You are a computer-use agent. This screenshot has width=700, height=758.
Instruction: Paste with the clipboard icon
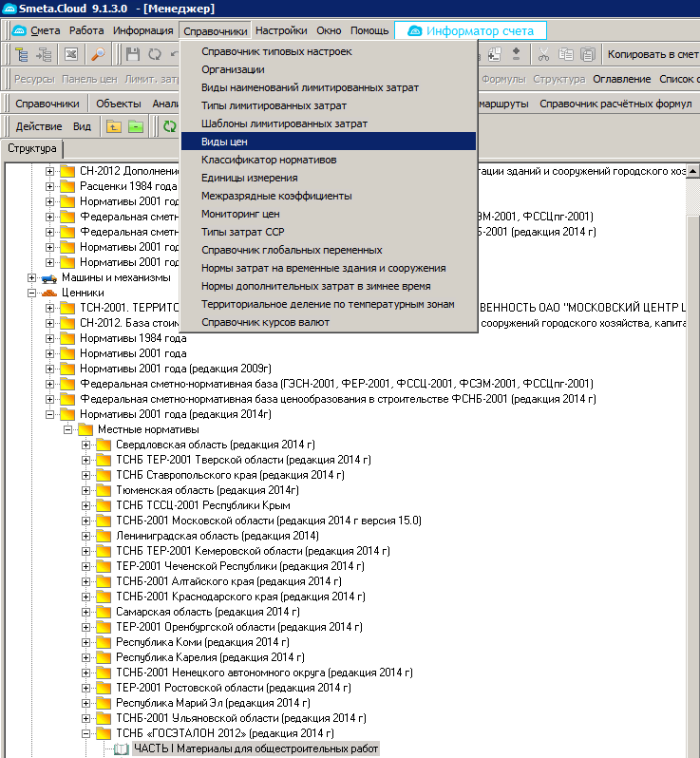pos(587,55)
